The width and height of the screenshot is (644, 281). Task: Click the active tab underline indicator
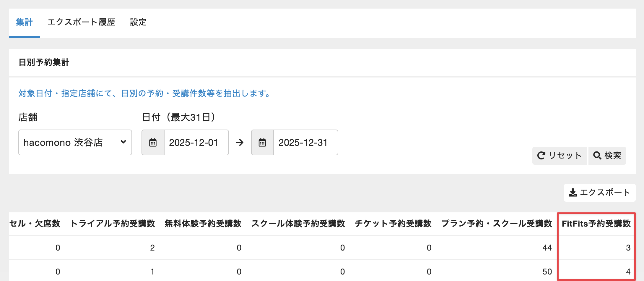click(25, 37)
